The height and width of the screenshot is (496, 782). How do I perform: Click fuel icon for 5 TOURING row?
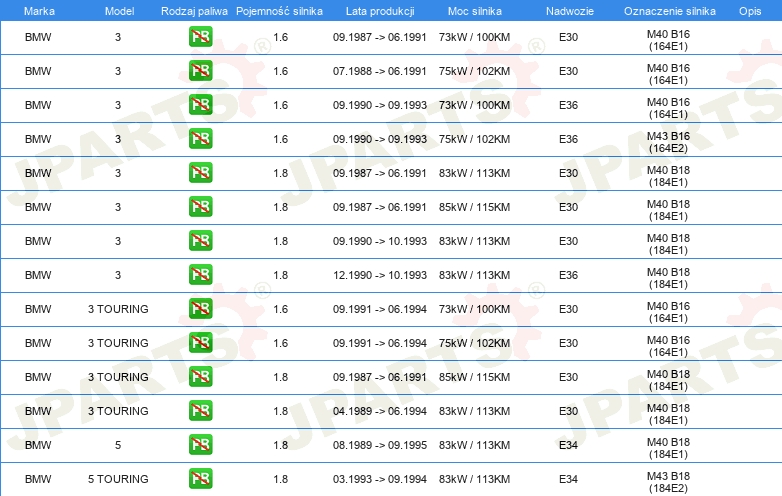200,479
